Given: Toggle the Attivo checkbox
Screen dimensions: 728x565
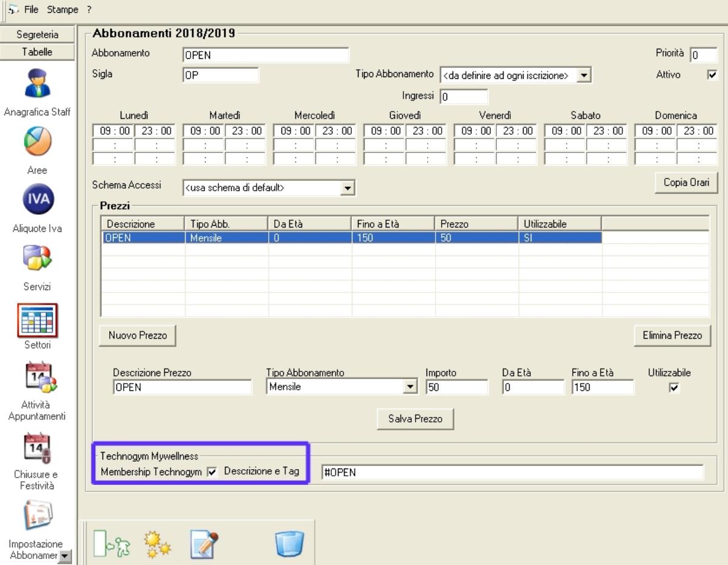Looking at the screenshot, I should click(712, 75).
